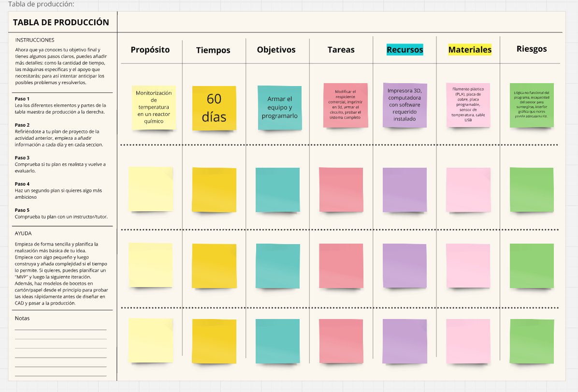Select the "Propósito" column heading

tap(150, 50)
